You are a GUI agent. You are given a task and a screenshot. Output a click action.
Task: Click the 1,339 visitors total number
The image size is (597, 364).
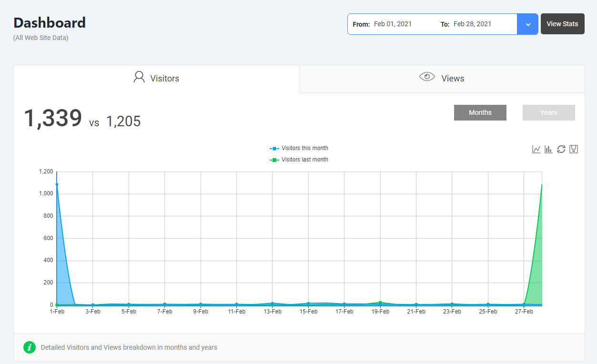coord(53,118)
